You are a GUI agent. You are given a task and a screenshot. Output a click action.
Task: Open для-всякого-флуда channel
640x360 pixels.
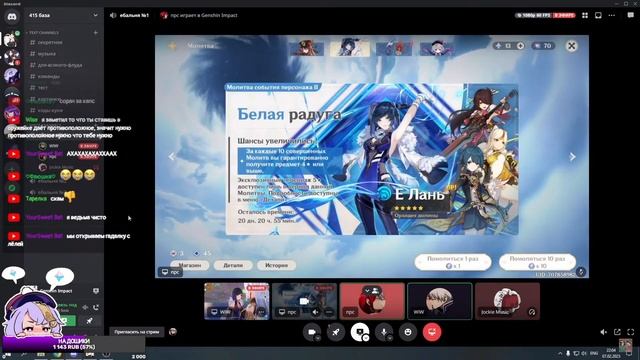(x=61, y=65)
